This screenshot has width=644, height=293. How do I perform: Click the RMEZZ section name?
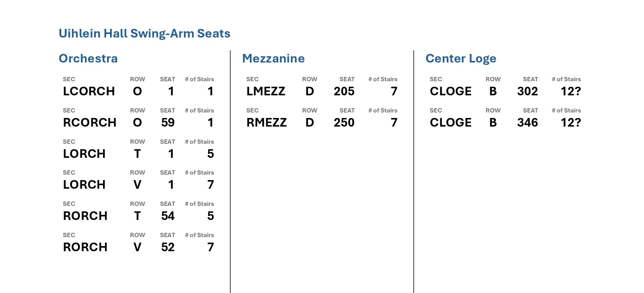point(267,123)
